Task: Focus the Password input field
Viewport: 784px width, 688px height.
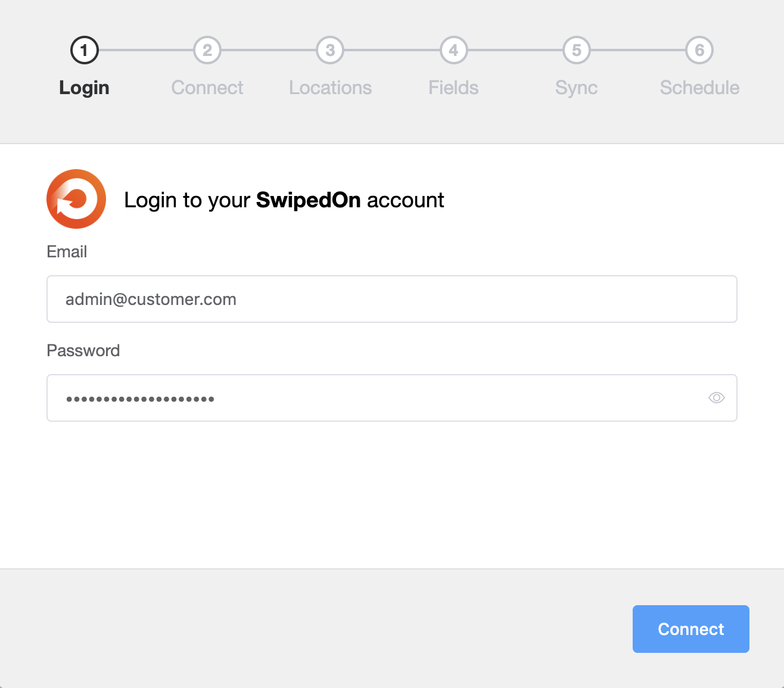Action: pyautogui.click(x=392, y=398)
